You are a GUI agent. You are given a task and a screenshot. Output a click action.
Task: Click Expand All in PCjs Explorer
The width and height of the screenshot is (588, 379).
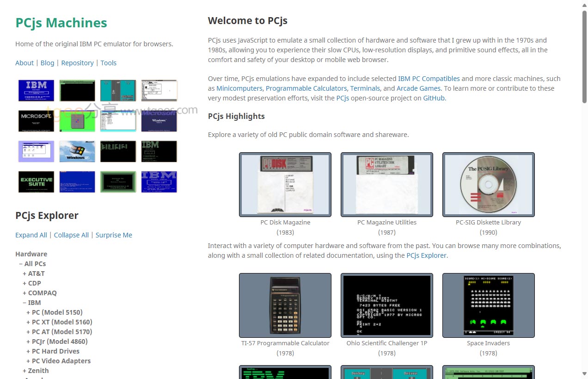(31, 235)
